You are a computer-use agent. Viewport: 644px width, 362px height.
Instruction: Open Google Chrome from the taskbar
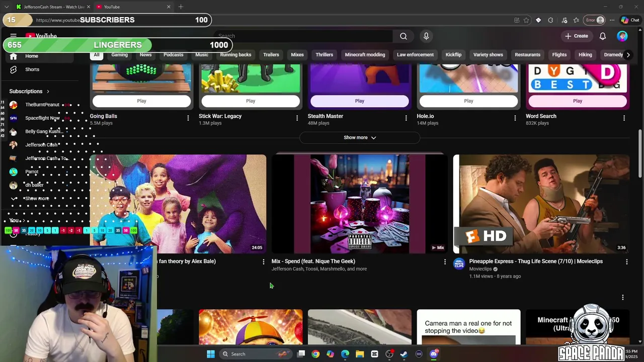[x=315, y=354]
